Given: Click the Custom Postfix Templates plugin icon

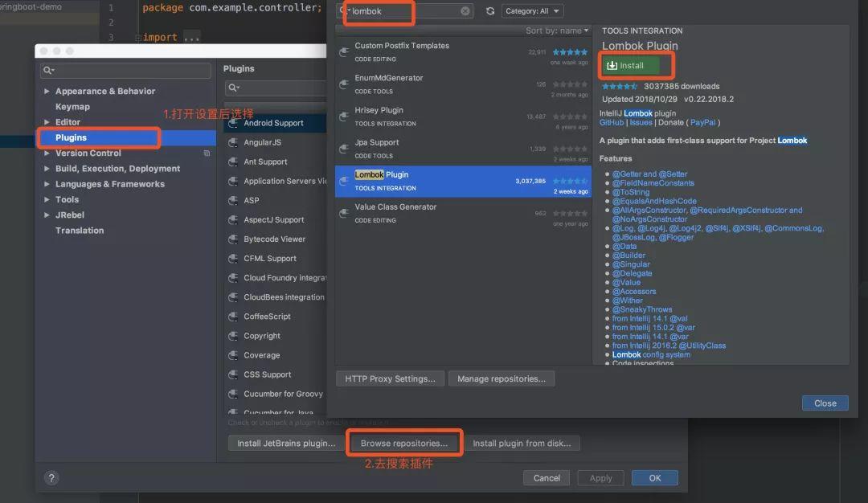Looking at the screenshot, I should tap(344, 52).
